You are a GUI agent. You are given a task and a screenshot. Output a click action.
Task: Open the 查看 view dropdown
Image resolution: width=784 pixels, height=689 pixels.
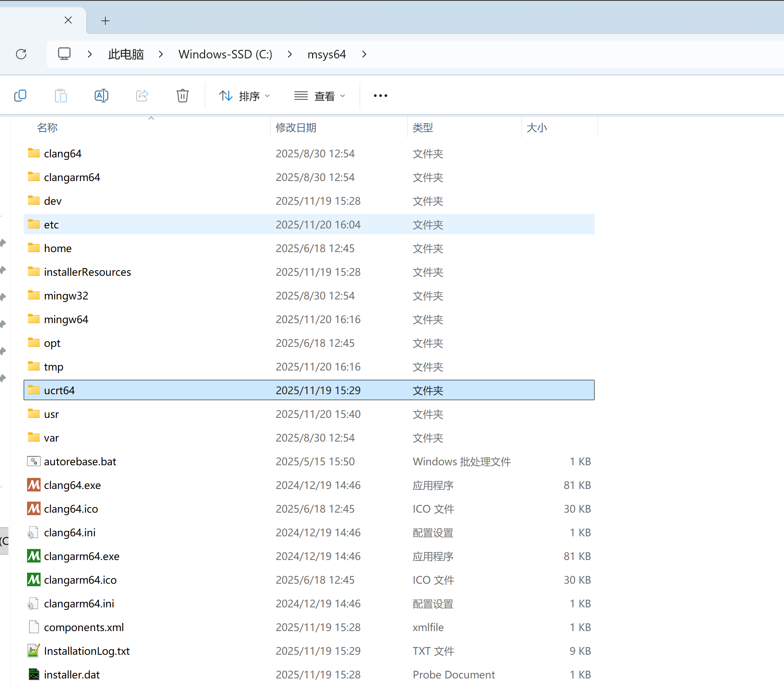320,96
